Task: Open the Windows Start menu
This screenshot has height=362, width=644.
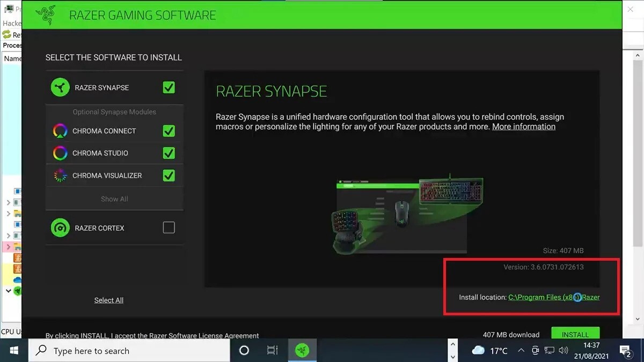Action: (x=14, y=350)
